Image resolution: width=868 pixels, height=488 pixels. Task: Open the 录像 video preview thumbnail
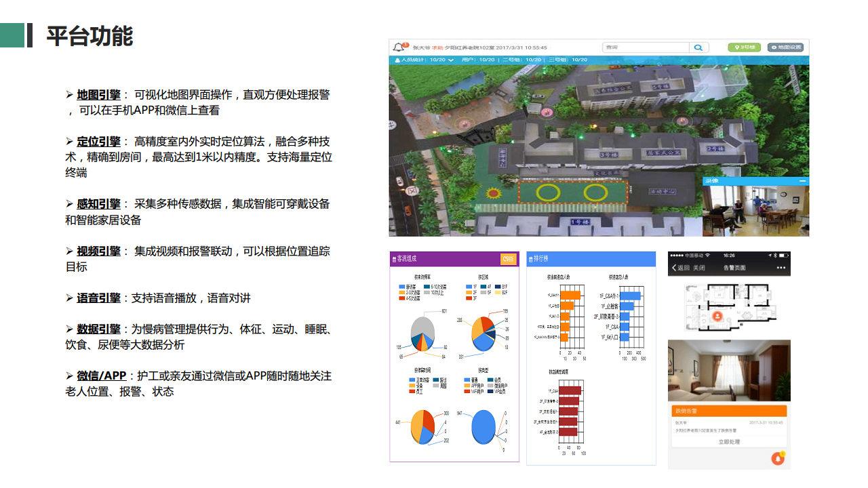point(755,211)
